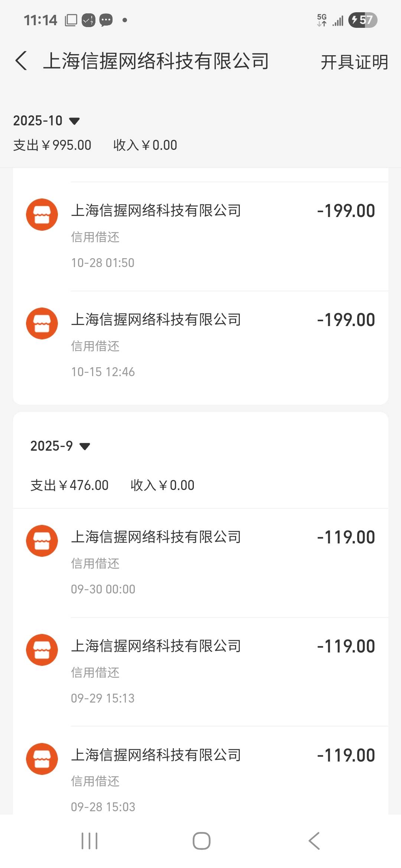Tap merchant icon for 09-30 00:00 payment

[x=42, y=541]
